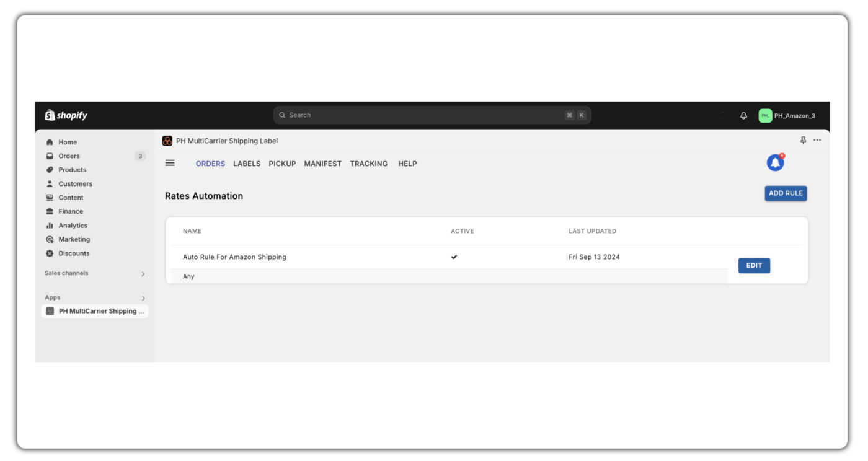
Task: Click the NAME column header
Action: (192, 231)
